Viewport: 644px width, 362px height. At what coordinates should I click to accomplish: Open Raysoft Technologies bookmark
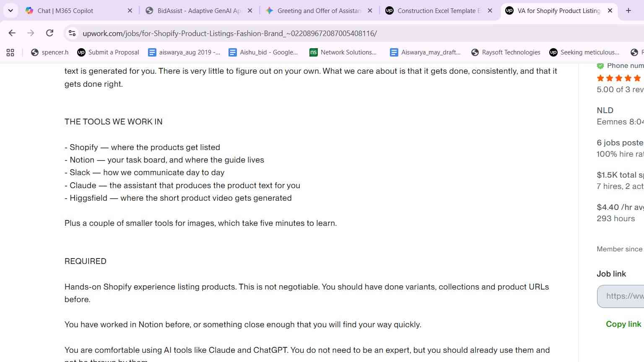(506, 52)
